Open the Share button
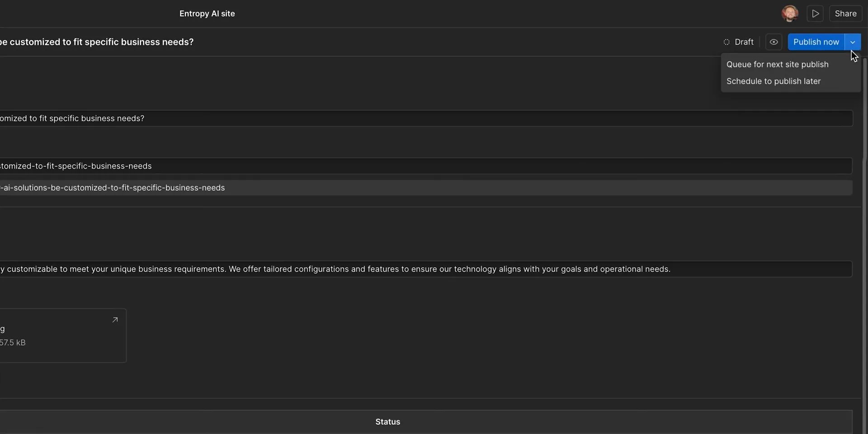This screenshot has height=434, width=868. pos(845,14)
